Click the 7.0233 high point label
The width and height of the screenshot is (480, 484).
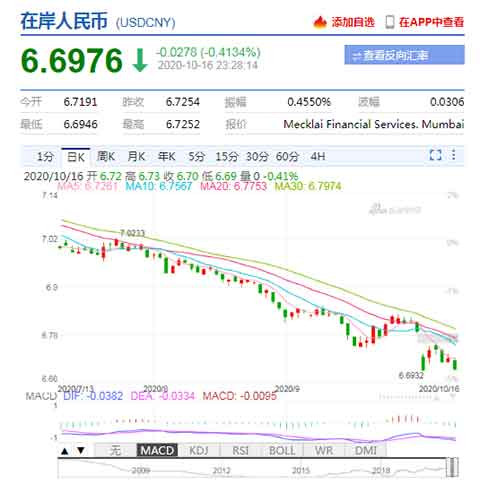132,233
